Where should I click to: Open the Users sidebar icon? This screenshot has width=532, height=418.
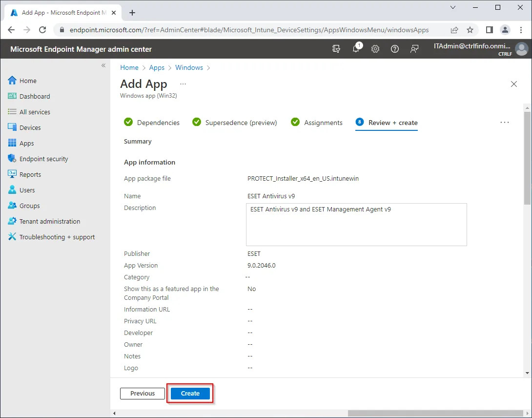point(12,190)
